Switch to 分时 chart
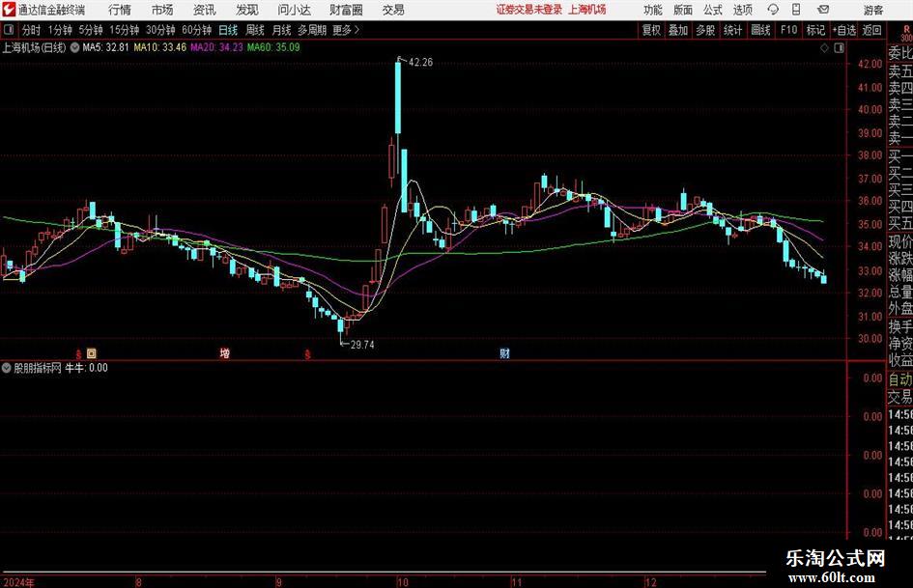This screenshot has width=913, height=588. coord(31,30)
